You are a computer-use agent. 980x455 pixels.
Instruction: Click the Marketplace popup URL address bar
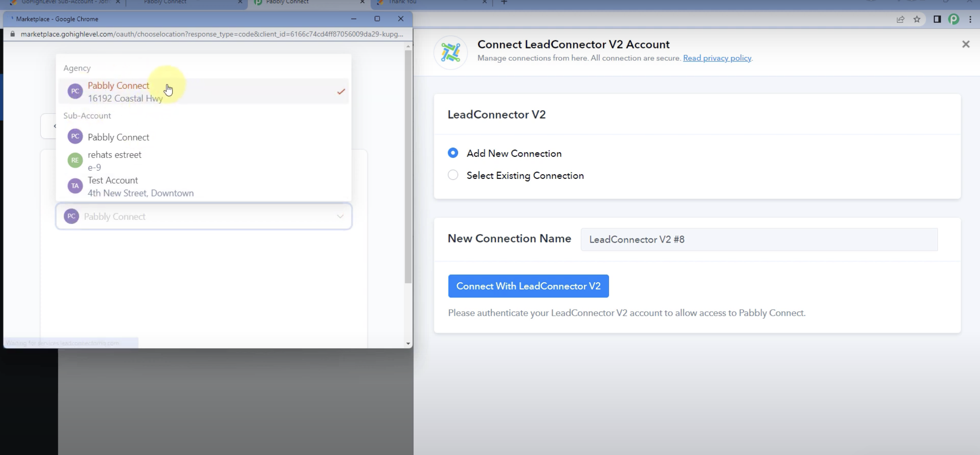(212, 34)
